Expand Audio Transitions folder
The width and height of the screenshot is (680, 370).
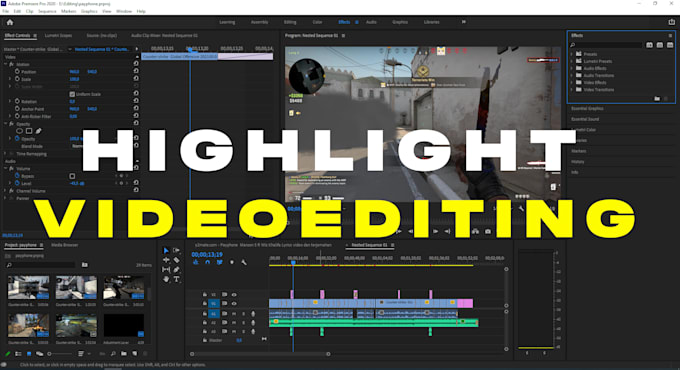pyautogui.click(x=572, y=75)
